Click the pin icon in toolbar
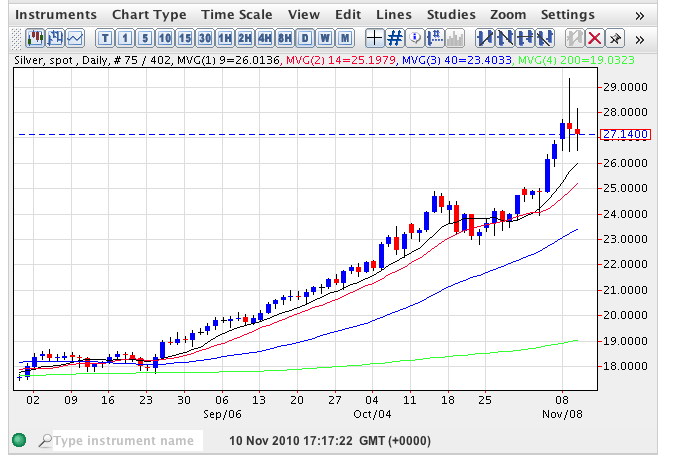 (615, 38)
